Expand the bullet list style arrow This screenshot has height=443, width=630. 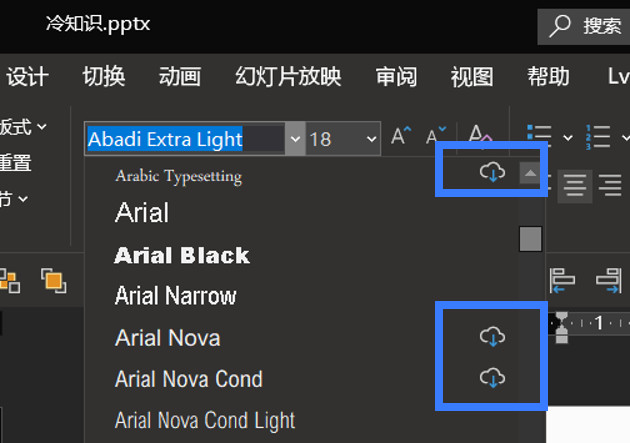(568, 138)
